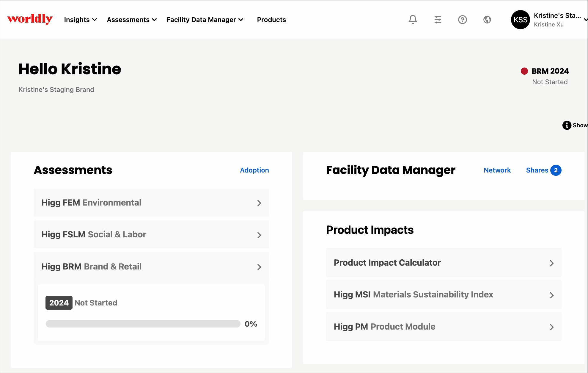Screen dimensions: 588x373
Task: Open the help question mark icon
Action: 462,20
